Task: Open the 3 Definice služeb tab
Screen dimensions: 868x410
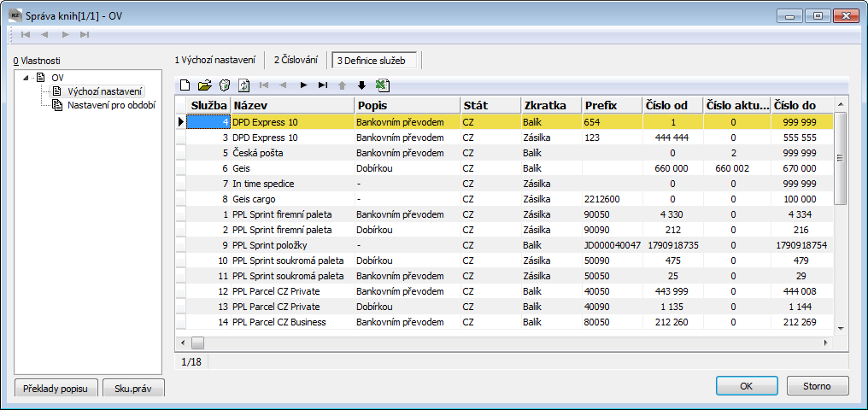Action: coord(373,61)
